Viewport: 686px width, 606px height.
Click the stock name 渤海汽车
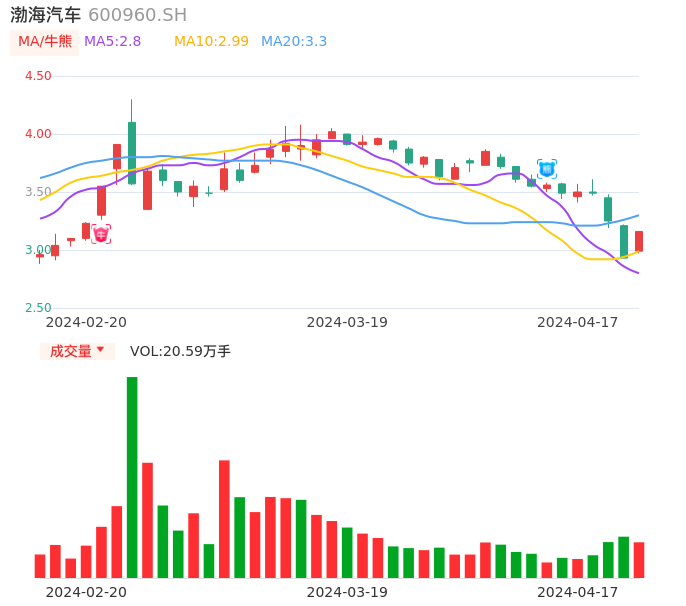point(46,15)
